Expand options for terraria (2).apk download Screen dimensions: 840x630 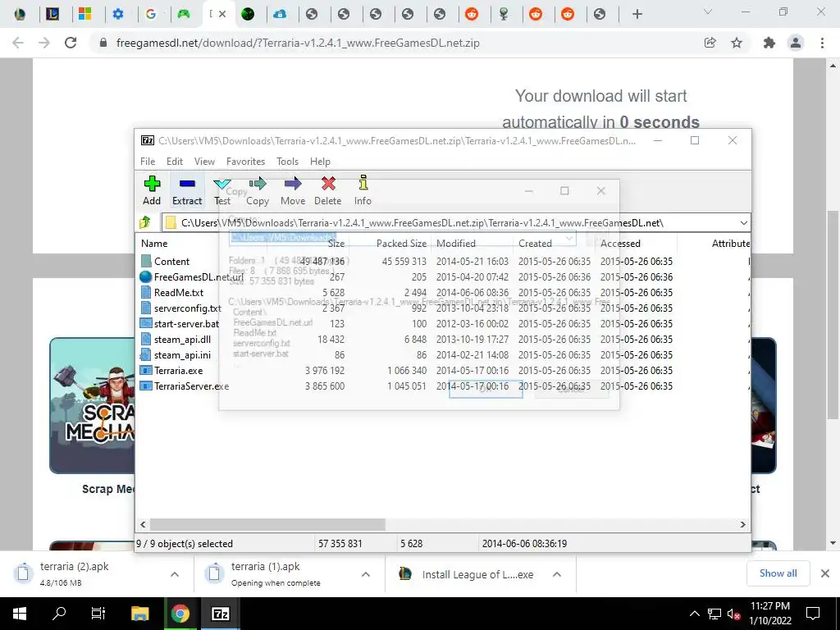175,574
